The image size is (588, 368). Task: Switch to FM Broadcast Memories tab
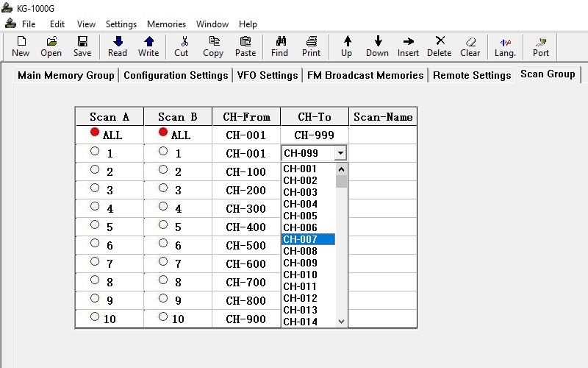[365, 75]
